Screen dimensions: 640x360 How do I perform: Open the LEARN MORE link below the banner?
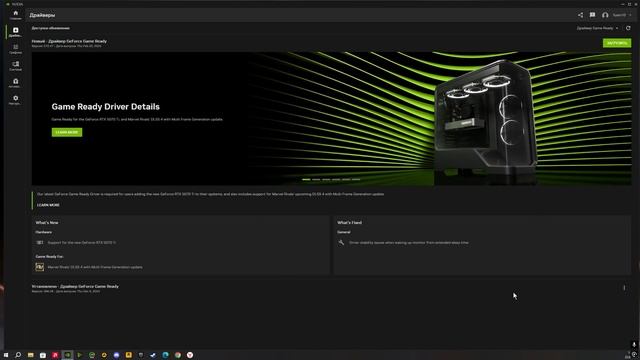coord(48,205)
